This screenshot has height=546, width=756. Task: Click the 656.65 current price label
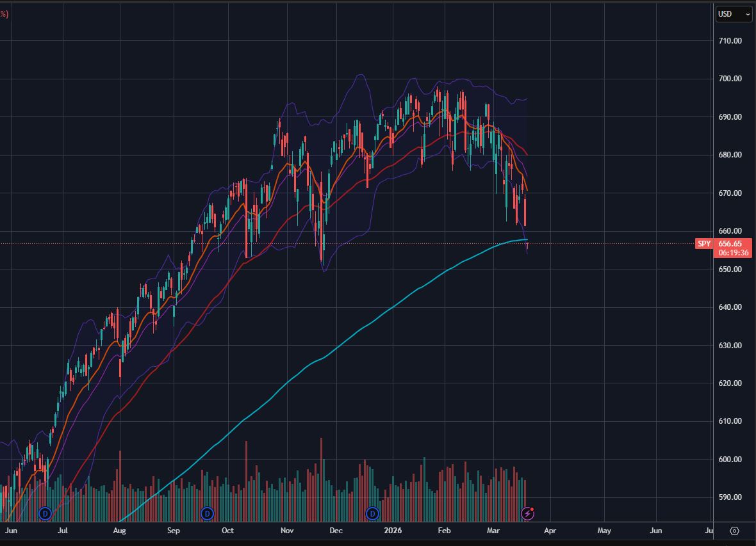tap(730, 244)
